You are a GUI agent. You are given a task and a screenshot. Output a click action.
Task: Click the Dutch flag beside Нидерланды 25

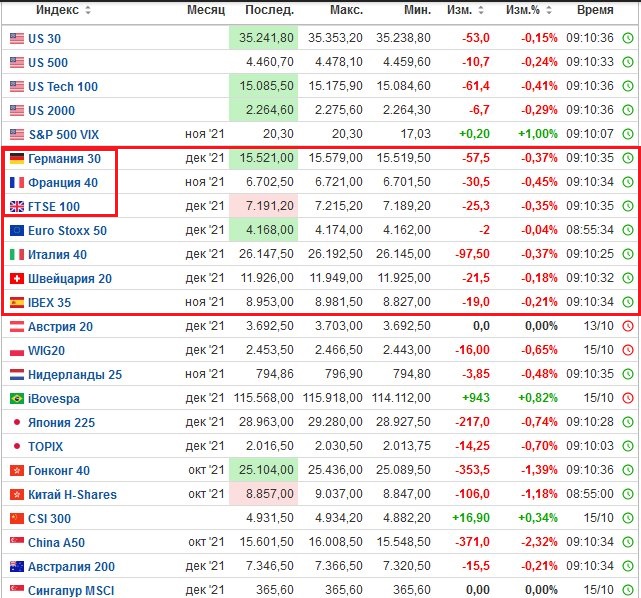[x=17, y=374]
